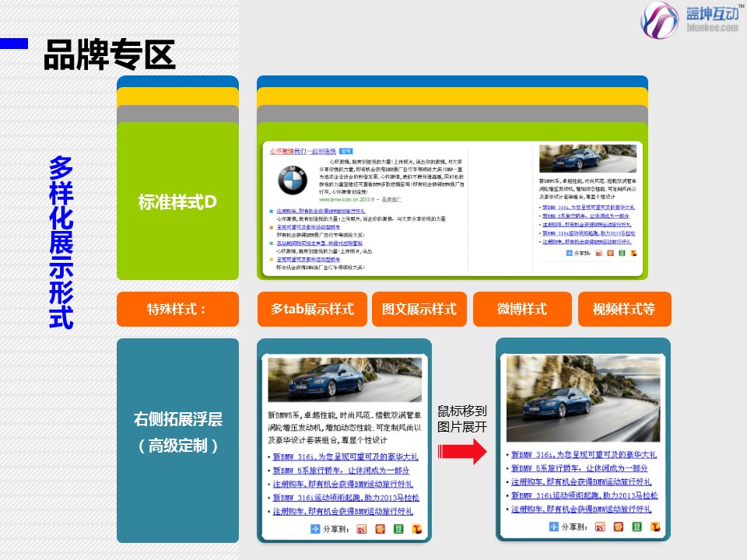Click the small BMW car thumbnail in the left floating panel
This screenshot has height=560, width=747.
(345, 379)
